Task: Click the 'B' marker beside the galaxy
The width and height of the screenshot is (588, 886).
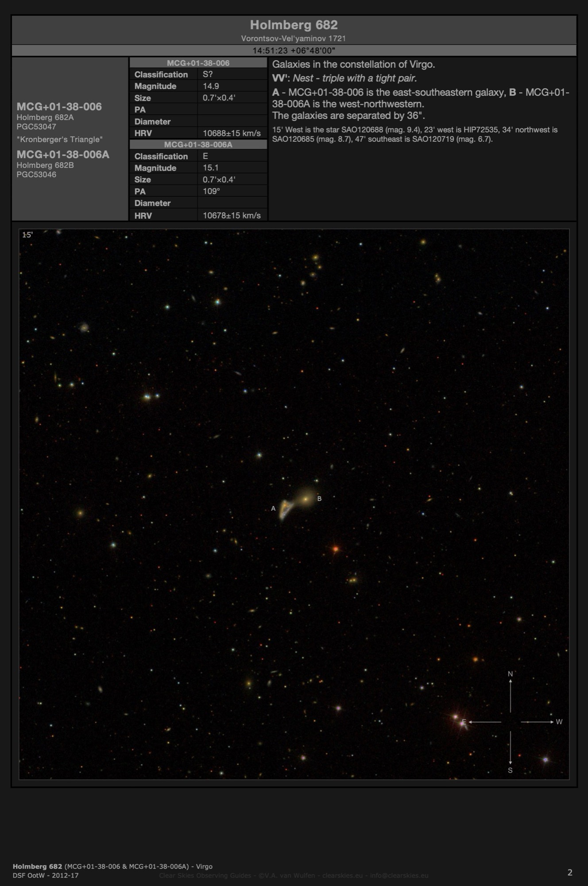Action: click(x=319, y=499)
